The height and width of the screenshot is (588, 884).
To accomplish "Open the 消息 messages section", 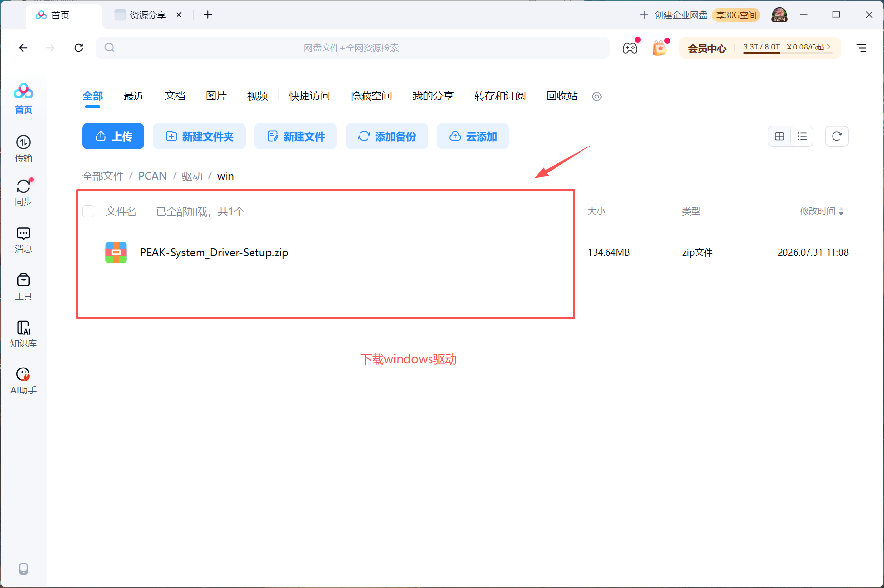I will pyautogui.click(x=24, y=240).
